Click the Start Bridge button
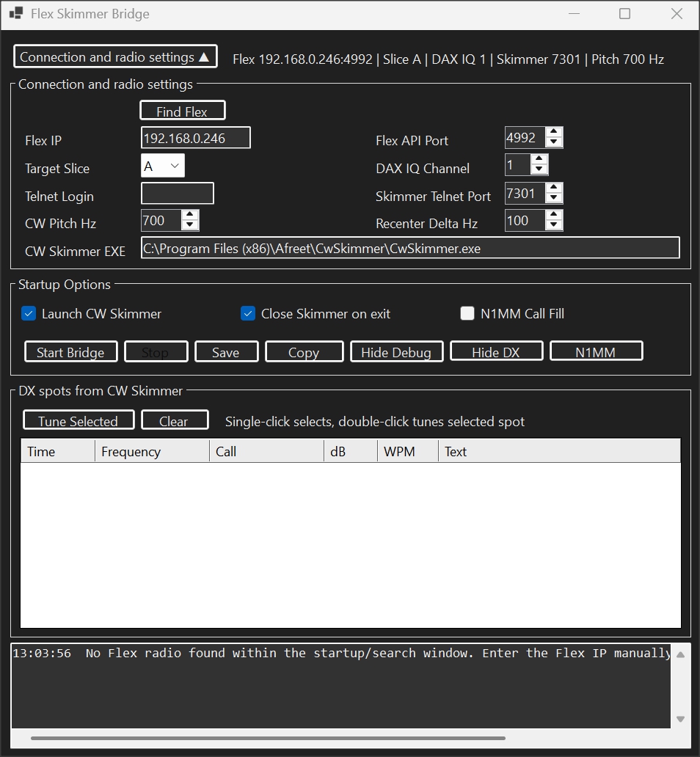This screenshot has width=700, height=757. coord(70,351)
